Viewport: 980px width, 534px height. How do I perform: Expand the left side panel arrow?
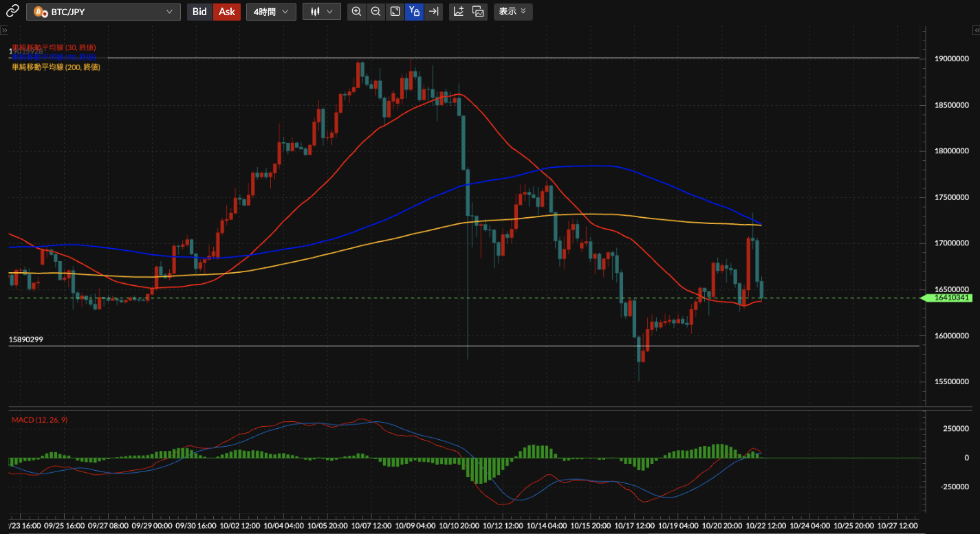[4, 31]
